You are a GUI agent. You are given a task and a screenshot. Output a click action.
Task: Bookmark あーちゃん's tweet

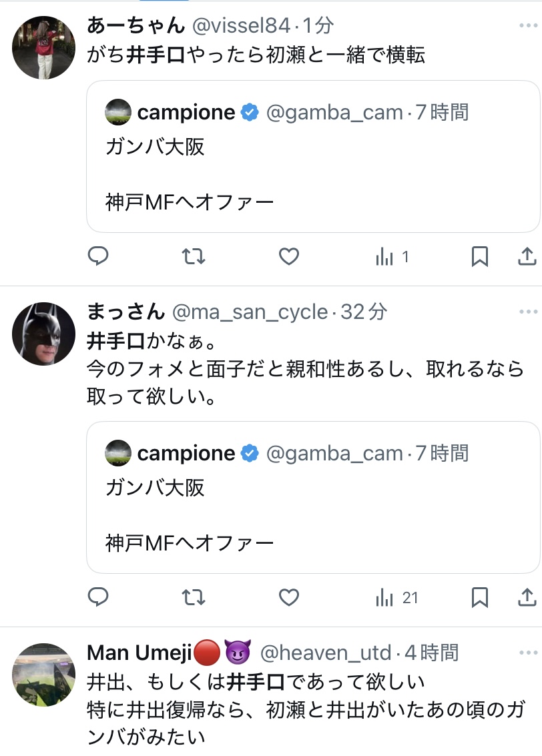coord(479,256)
